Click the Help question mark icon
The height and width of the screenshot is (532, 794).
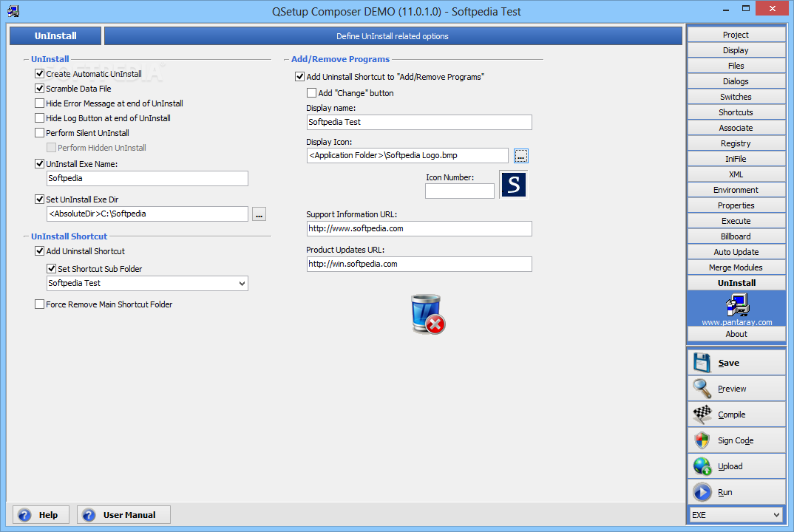coord(24,515)
